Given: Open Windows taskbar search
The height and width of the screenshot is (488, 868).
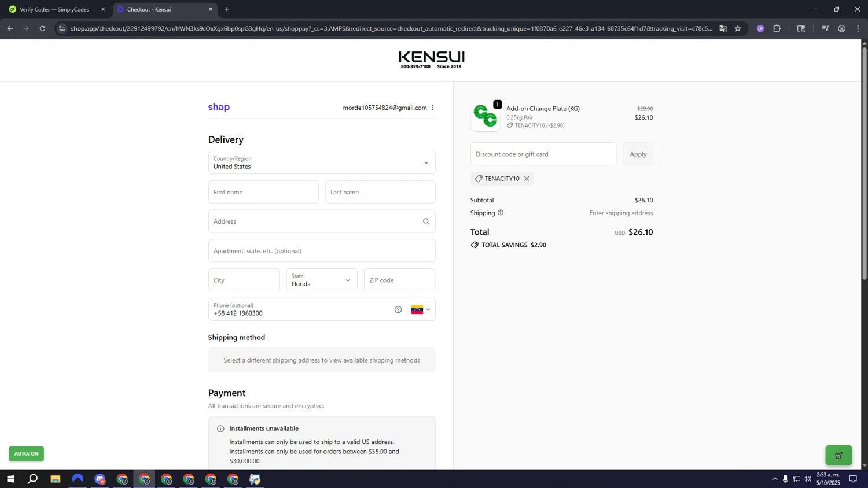Looking at the screenshot, I should pyautogui.click(x=33, y=479).
